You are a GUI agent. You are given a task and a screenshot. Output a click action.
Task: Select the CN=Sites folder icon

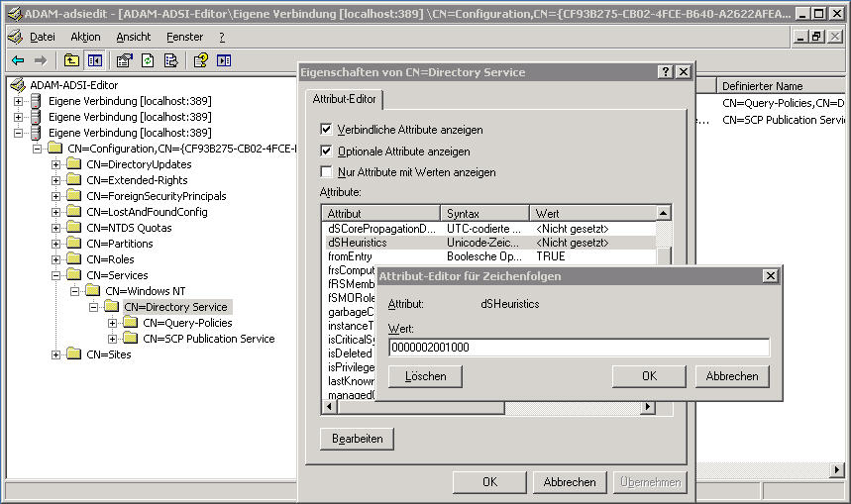[74, 353]
